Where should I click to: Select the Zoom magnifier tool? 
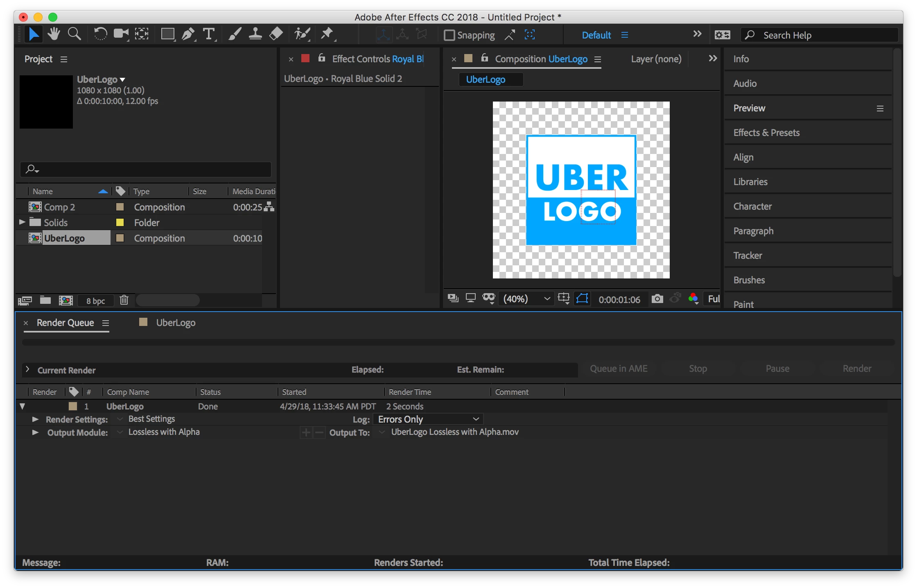(74, 34)
